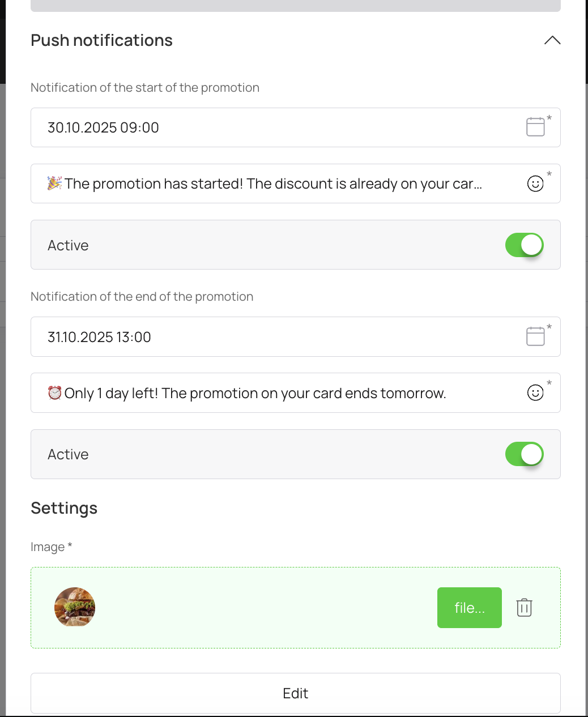Click the gray bar above Push notifications
Image resolution: width=588 pixels, height=717 pixels.
[295, 6]
